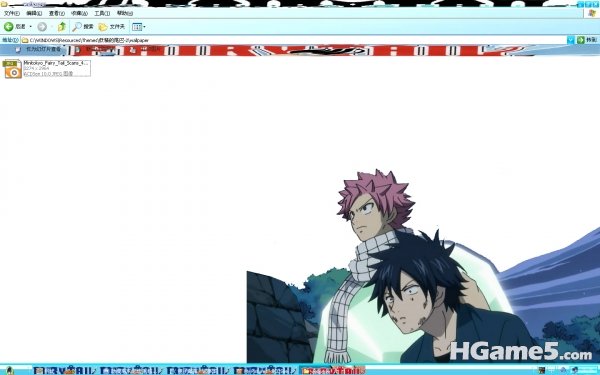Open the Search (搜索) magnifier toolbar button

83,26
